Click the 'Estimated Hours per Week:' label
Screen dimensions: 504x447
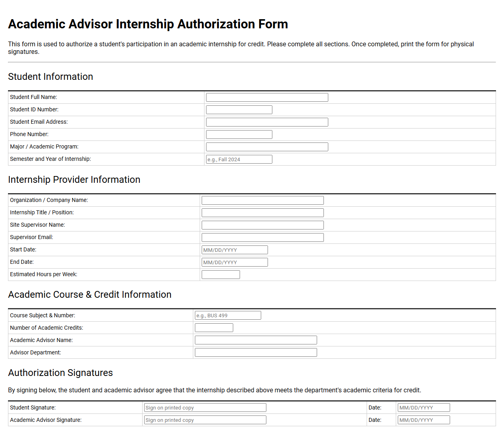tap(44, 274)
